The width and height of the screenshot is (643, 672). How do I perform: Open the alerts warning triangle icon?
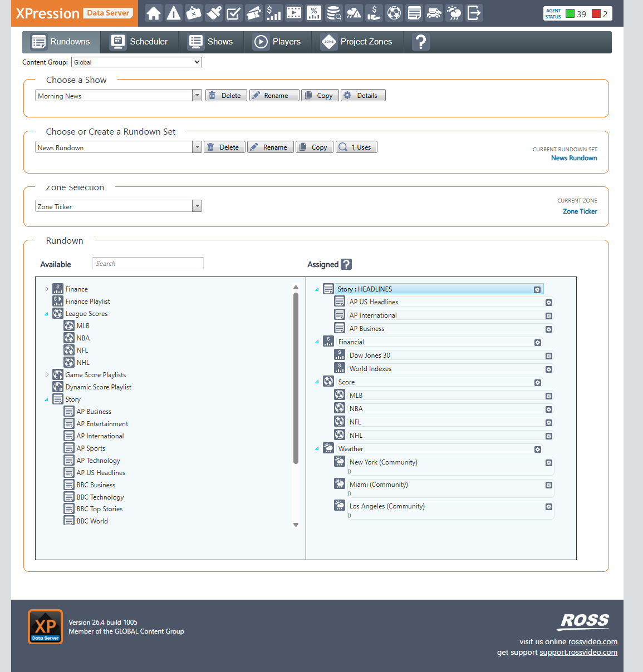point(174,13)
